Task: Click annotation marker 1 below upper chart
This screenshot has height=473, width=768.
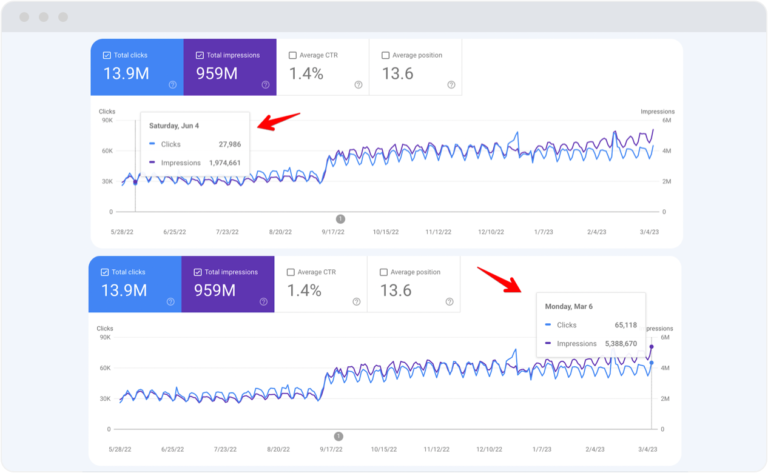Action: (x=340, y=218)
